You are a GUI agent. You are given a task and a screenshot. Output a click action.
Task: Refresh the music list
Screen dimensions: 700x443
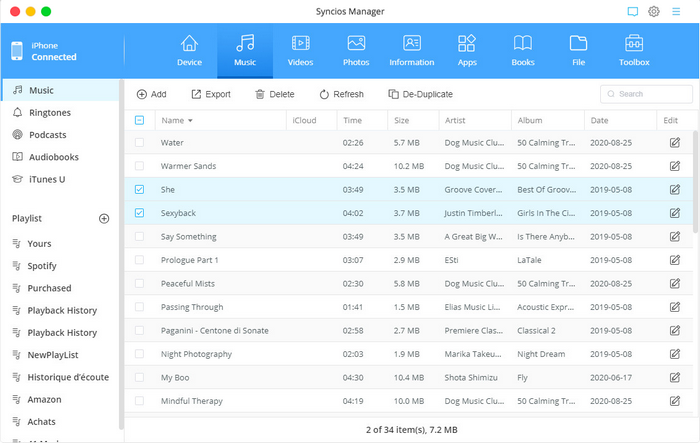(342, 94)
